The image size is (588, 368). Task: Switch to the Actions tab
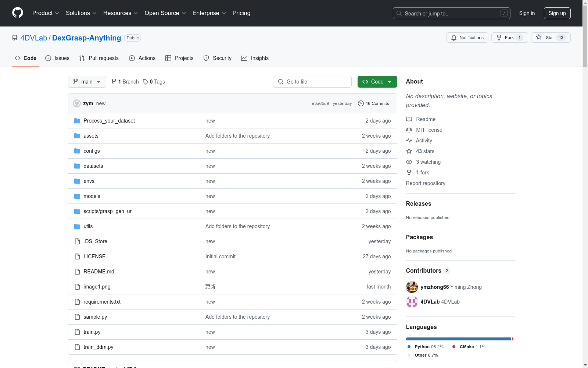coord(142,58)
